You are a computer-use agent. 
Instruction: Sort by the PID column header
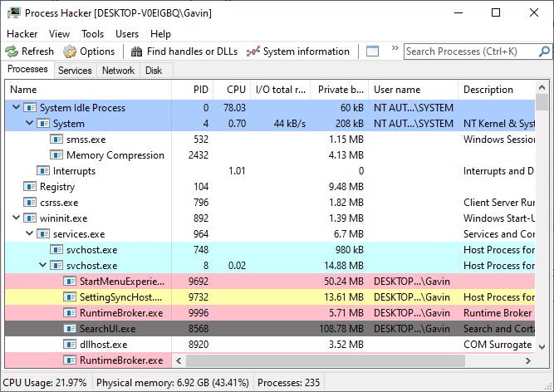pos(193,90)
